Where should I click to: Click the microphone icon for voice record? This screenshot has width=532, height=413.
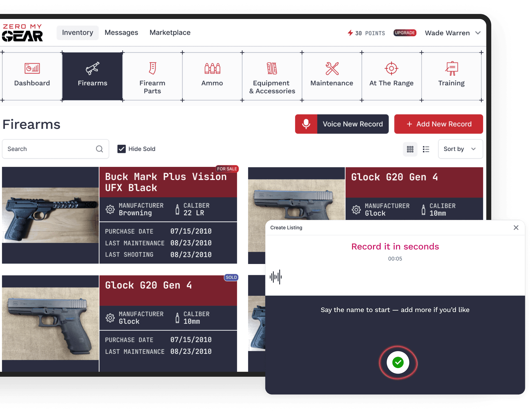point(306,124)
